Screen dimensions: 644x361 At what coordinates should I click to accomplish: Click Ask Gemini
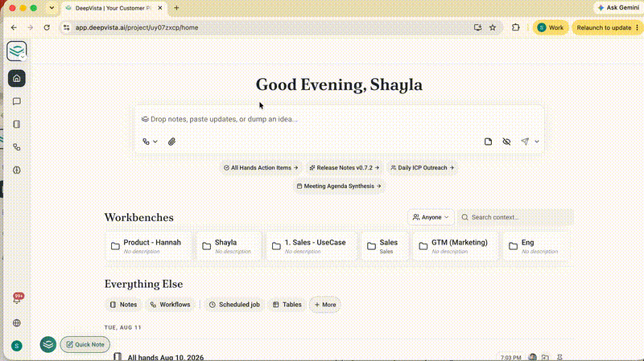point(618,8)
